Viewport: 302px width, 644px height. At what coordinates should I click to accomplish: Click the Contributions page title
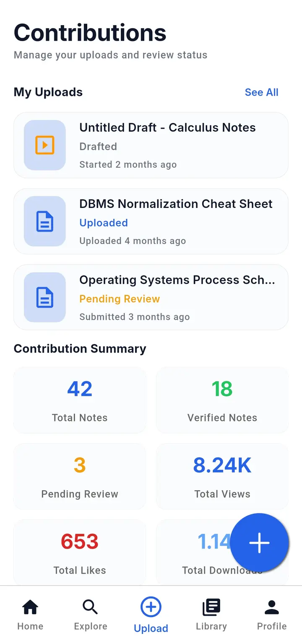[x=90, y=33]
